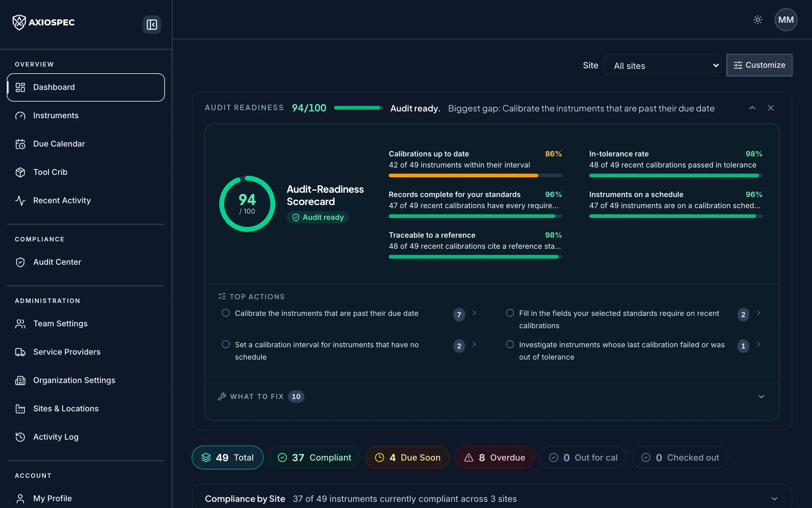Screen dimensions: 812x508
Task: Click the Instruments gauge icon
Action: point(21,115)
